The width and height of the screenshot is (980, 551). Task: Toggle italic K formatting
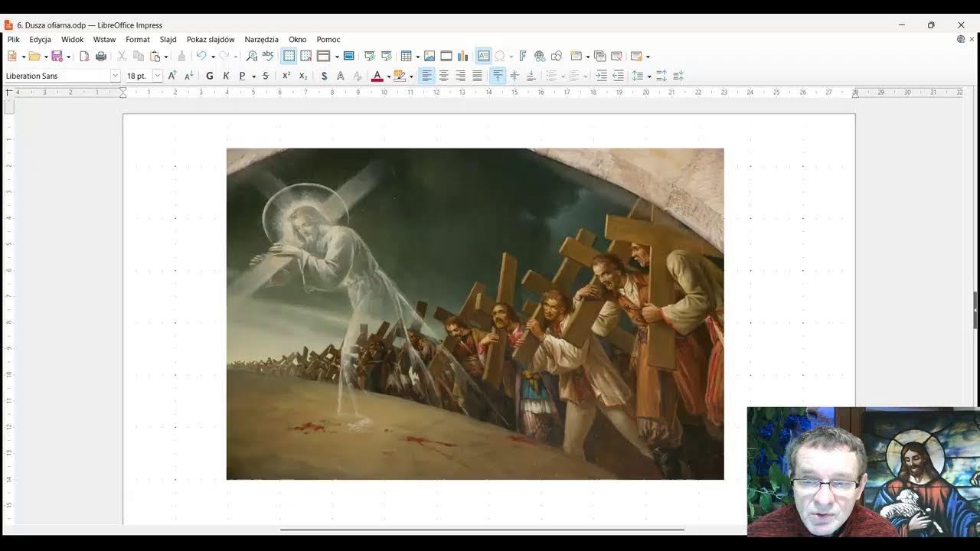226,76
